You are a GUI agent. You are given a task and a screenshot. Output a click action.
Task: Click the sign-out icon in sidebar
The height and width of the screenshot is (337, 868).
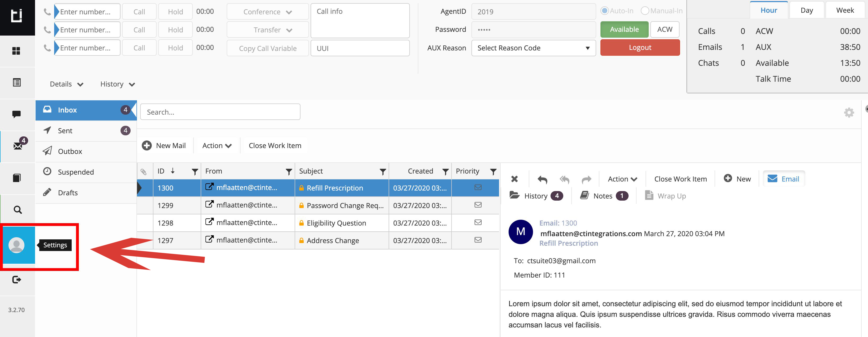pos(16,280)
